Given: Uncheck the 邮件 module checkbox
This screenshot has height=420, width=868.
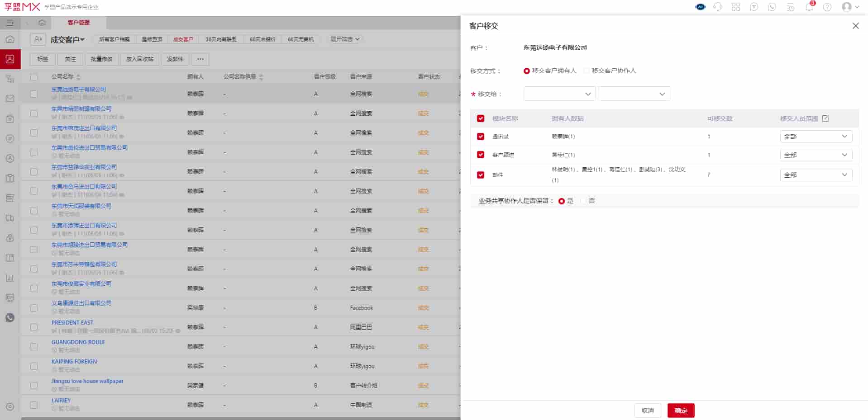Looking at the screenshot, I should [x=481, y=175].
